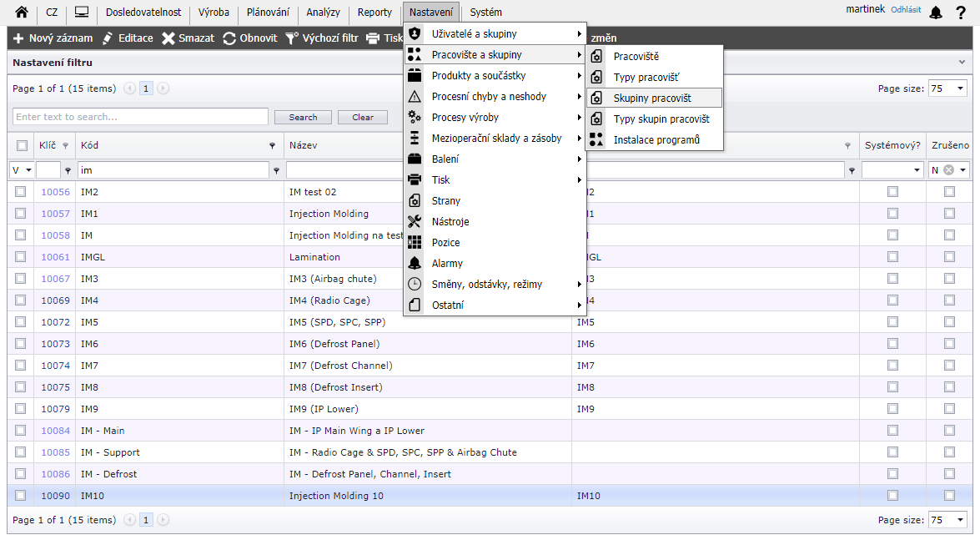The height and width of the screenshot is (535, 980).
Task: Select Skupiny pracovišť from the submenu
Action: 652,98
